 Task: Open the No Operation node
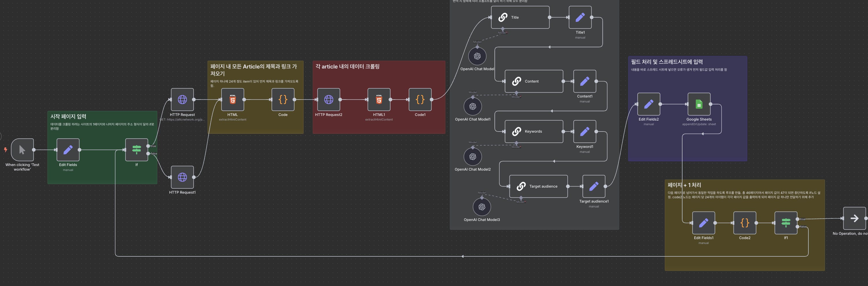coord(854,218)
